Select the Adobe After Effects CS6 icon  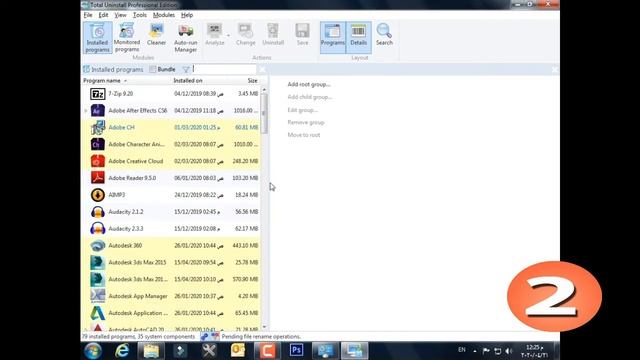[x=98, y=111]
